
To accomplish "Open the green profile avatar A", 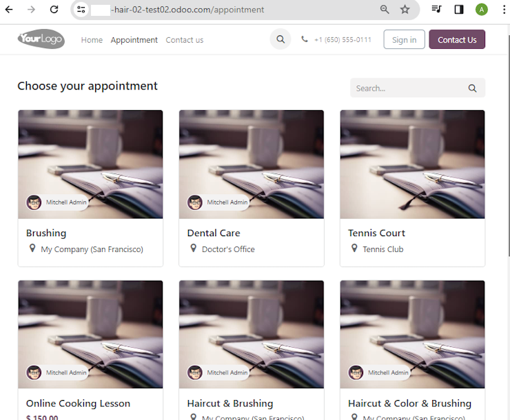I will pos(481,10).
